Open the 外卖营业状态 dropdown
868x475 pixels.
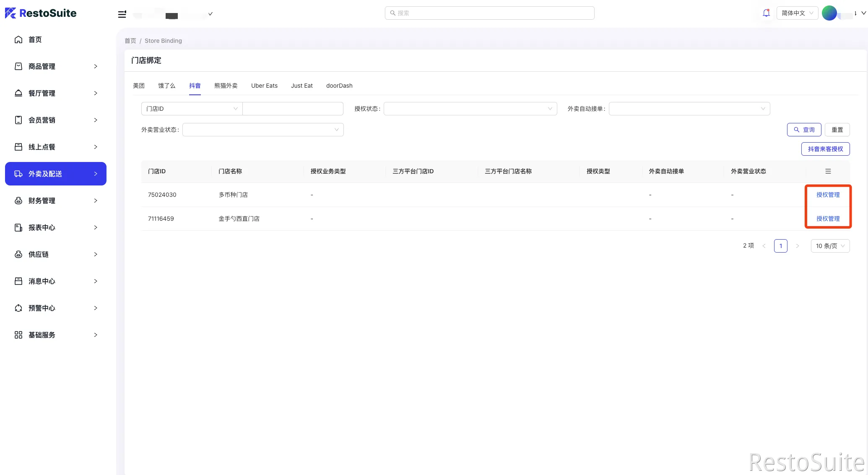tap(263, 130)
